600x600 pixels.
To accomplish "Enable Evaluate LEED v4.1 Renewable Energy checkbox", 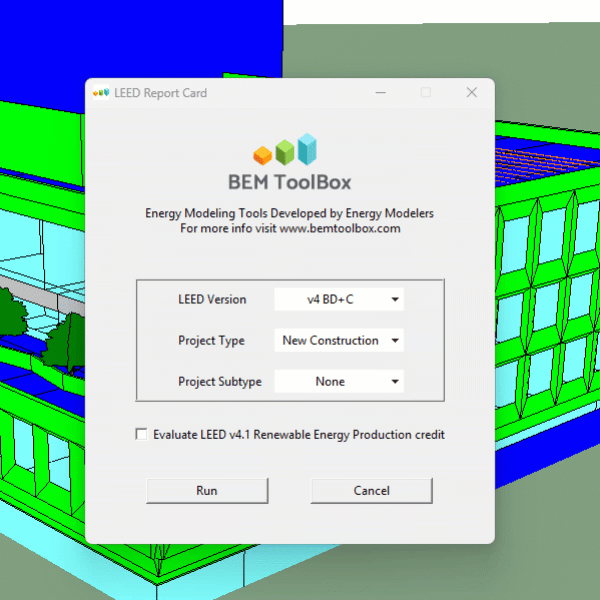I will click(142, 434).
